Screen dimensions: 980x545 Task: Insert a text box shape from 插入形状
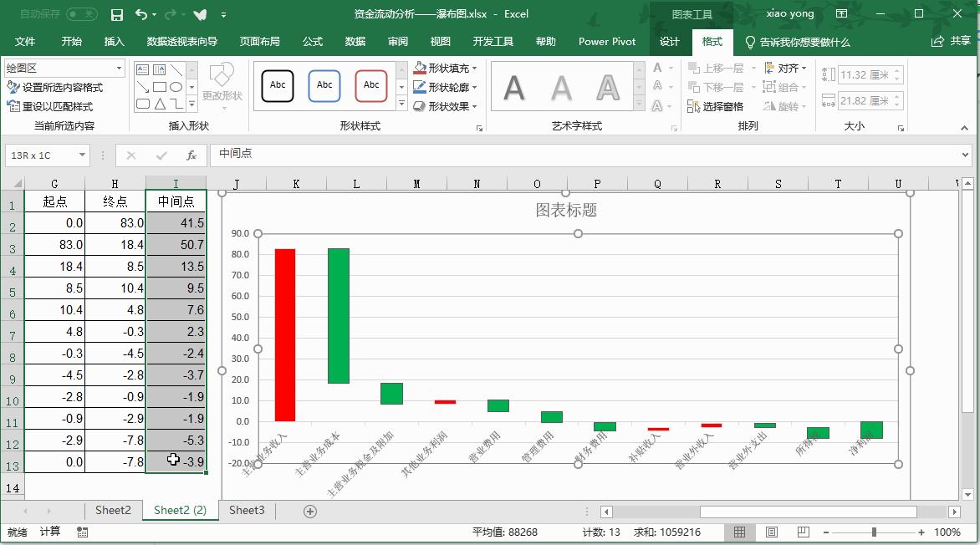pos(143,69)
